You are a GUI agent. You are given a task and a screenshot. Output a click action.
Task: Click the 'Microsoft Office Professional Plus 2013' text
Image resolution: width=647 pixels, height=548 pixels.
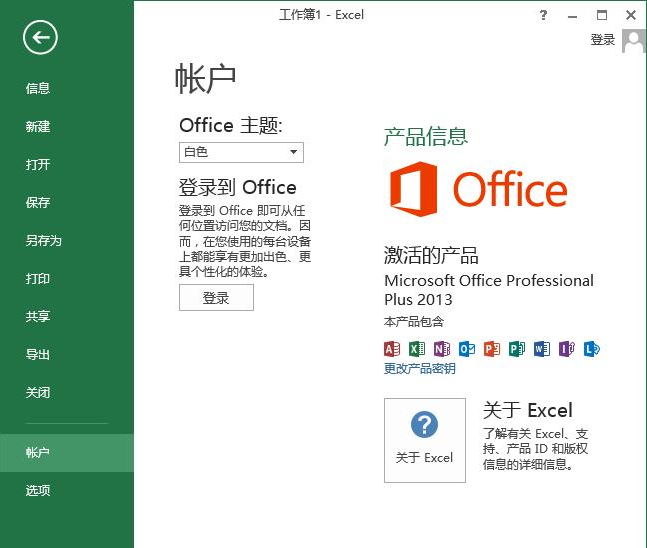tap(489, 290)
